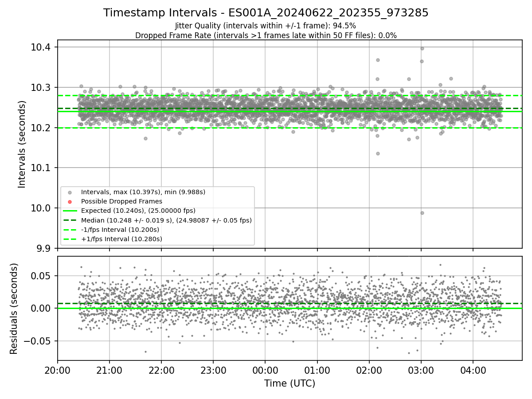This screenshot has height=399, width=532.
Task: Click the 10.1 y-axis tick label
Action: pyautogui.click(x=40, y=168)
